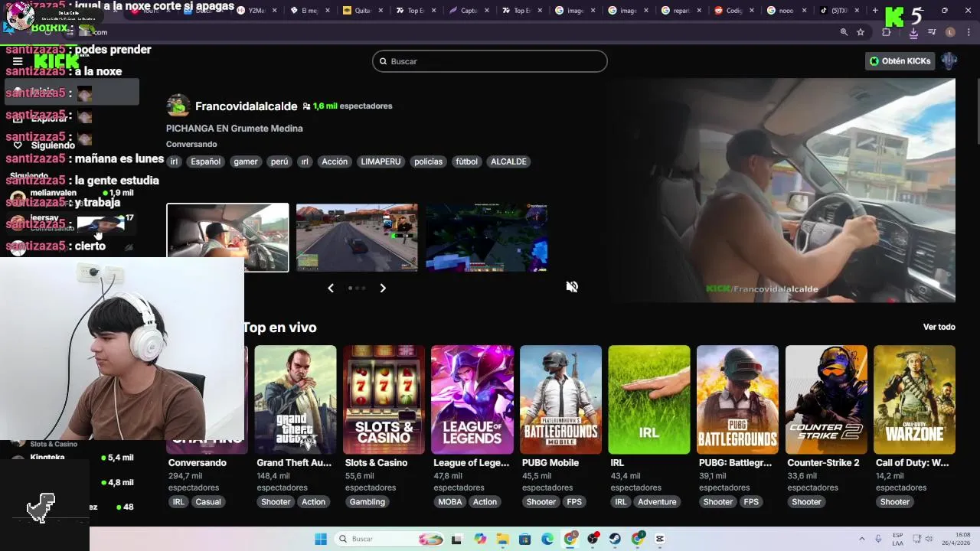Click the Conversando category title
980x551 pixels.
[x=198, y=463]
